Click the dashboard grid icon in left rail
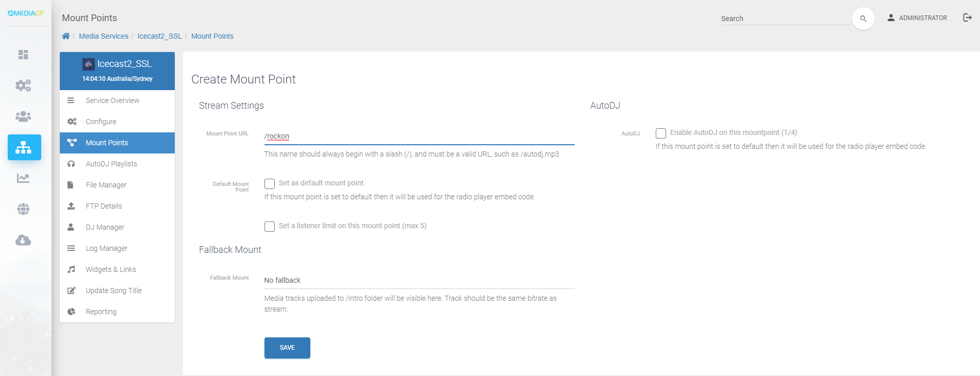Viewport: 980px width, 376px height. point(23,55)
